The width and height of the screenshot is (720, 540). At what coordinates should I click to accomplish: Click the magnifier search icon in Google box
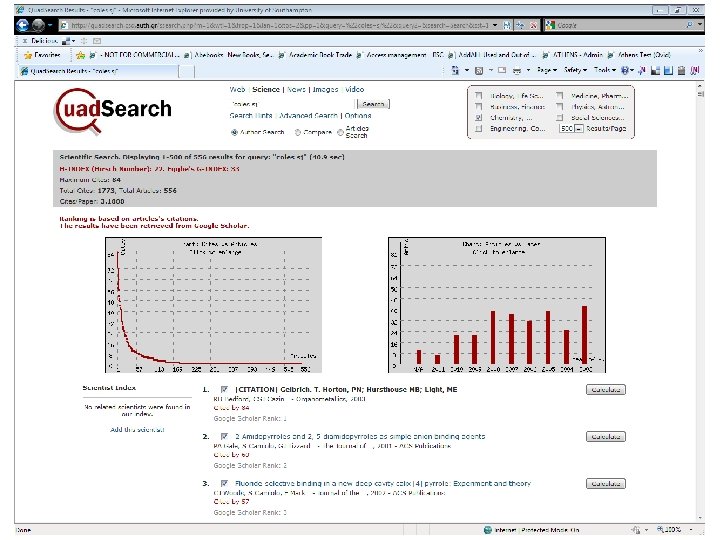click(x=690, y=25)
